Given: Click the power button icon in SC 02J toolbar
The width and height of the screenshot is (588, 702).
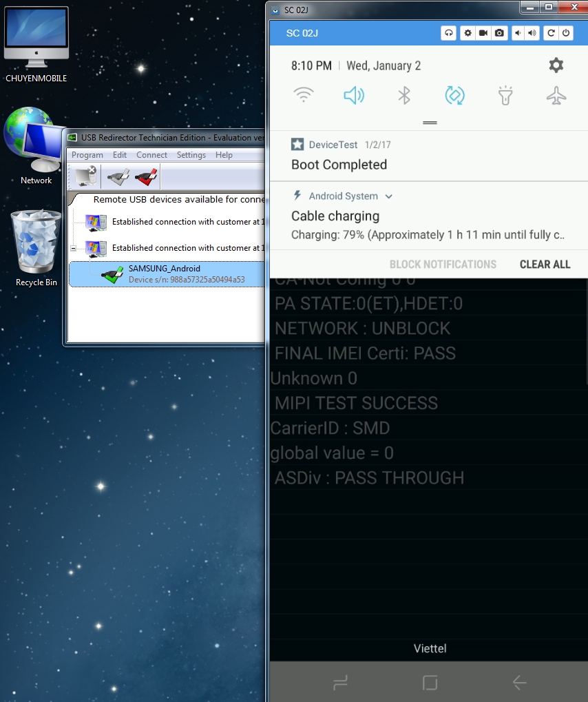Looking at the screenshot, I should pos(566,33).
